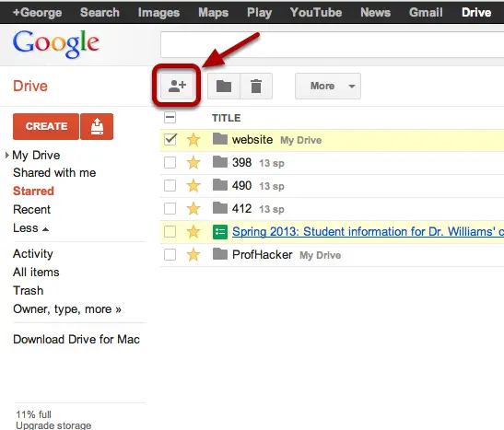Check the ProfHacker folder checkbox
504x430 pixels.
170,255
